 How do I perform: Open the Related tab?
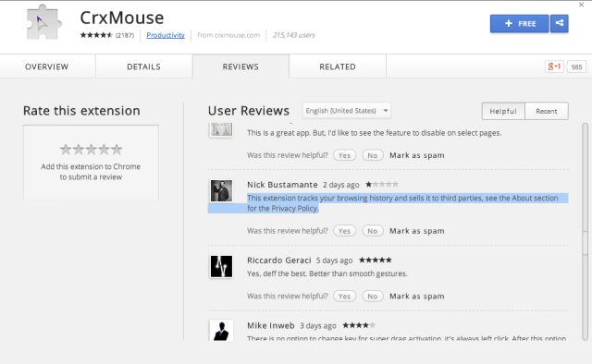pyautogui.click(x=338, y=67)
